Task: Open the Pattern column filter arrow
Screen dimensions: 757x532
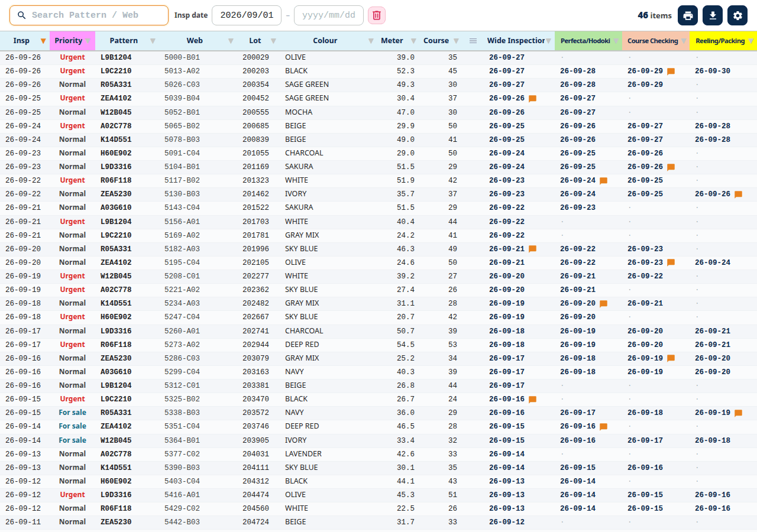Action: click(x=153, y=41)
